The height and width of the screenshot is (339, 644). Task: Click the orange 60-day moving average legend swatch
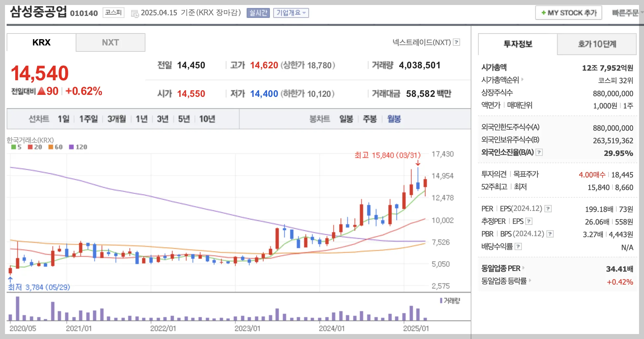51,147
